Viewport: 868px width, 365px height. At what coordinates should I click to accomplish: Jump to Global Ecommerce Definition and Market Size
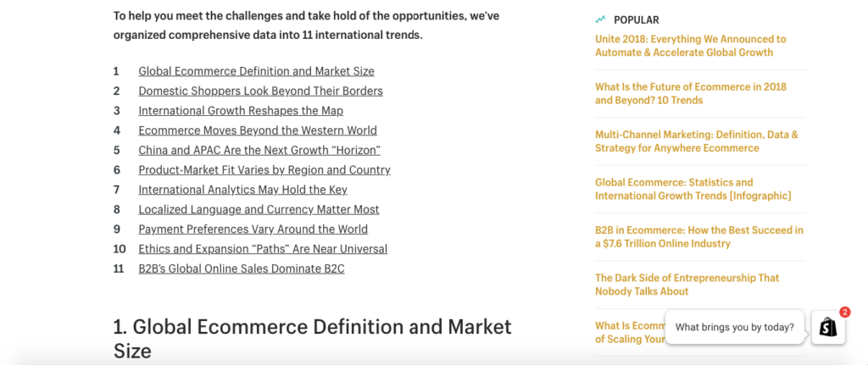pyautogui.click(x=256, y=71)
